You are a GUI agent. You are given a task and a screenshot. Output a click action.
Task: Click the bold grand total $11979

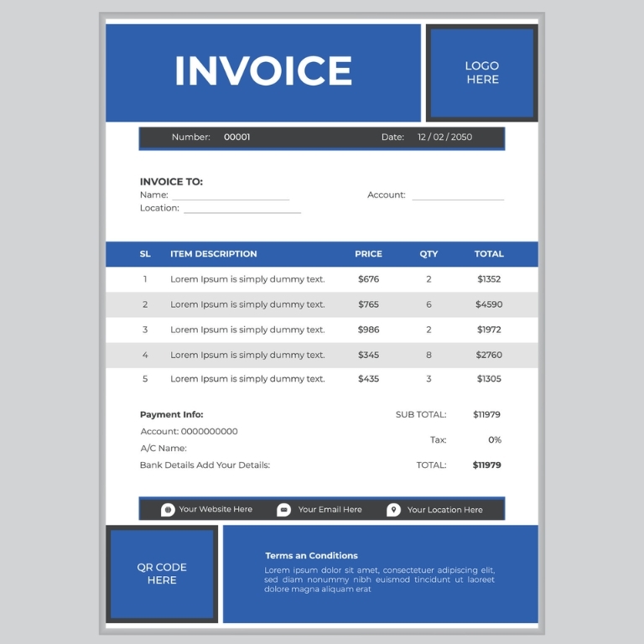click(486, 465)
